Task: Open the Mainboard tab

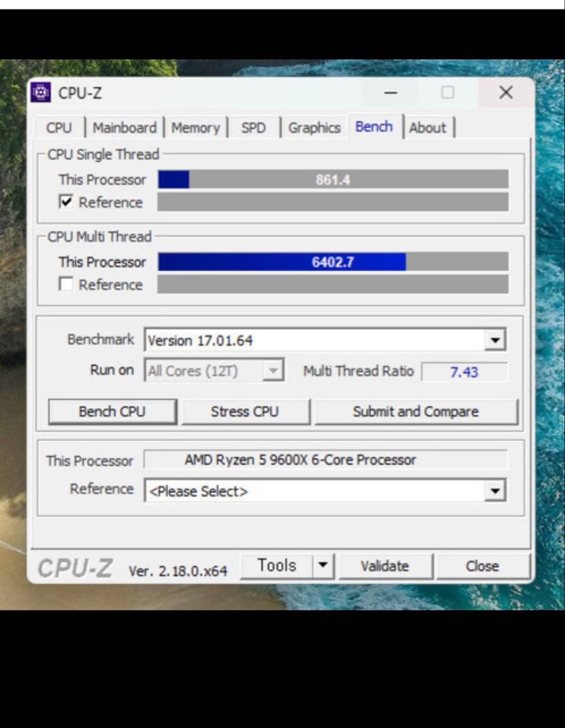Action: coord(124,127)
